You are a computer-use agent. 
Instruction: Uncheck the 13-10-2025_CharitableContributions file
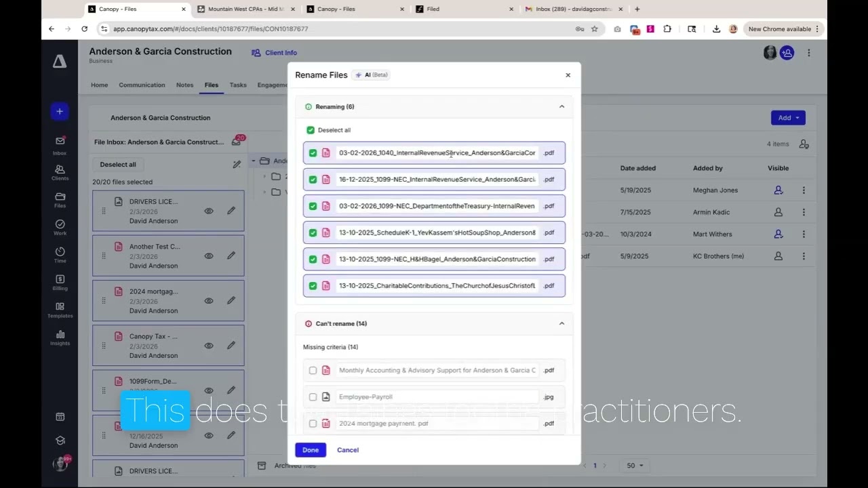(313, 286)
